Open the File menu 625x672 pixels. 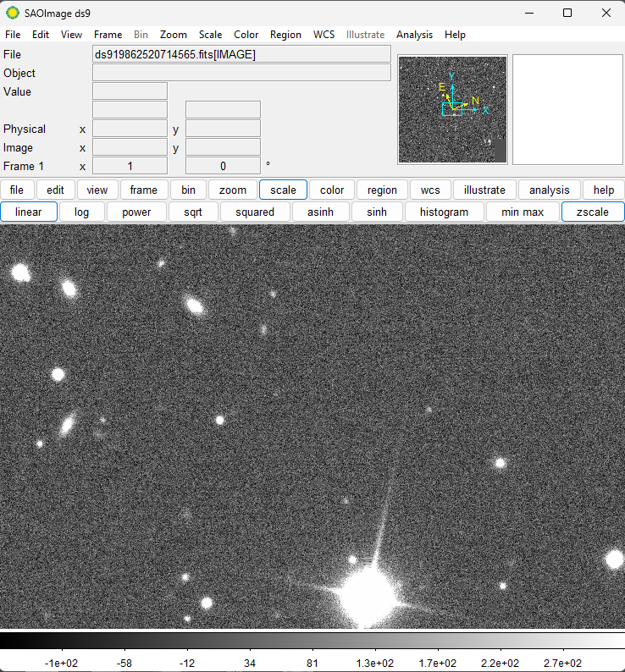(13, 35)
